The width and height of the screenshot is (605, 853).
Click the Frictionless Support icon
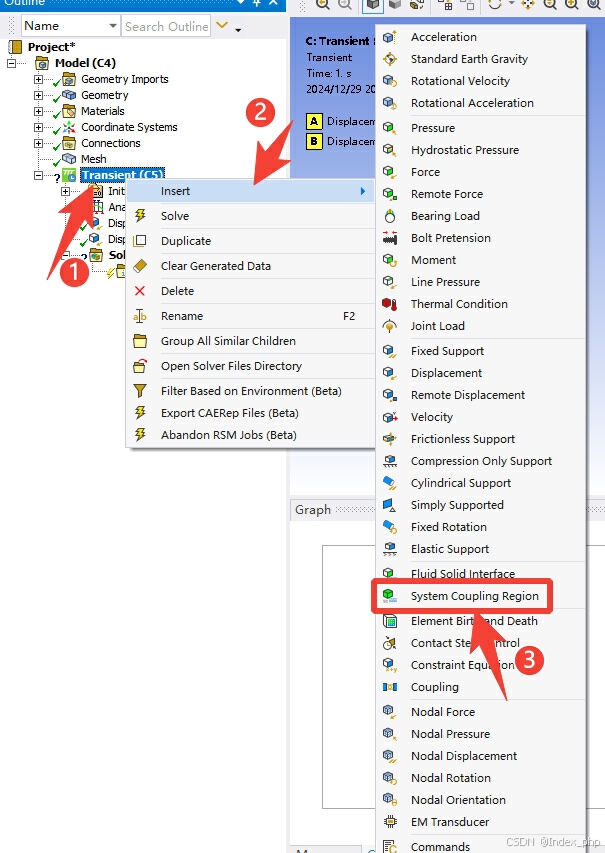(390, 439)
